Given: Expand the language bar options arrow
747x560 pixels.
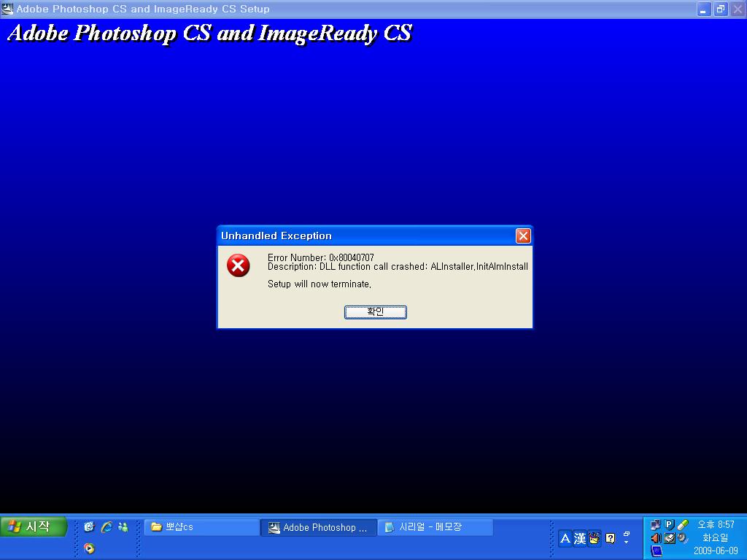Looking at the screenshot, I should click(627, 542).
